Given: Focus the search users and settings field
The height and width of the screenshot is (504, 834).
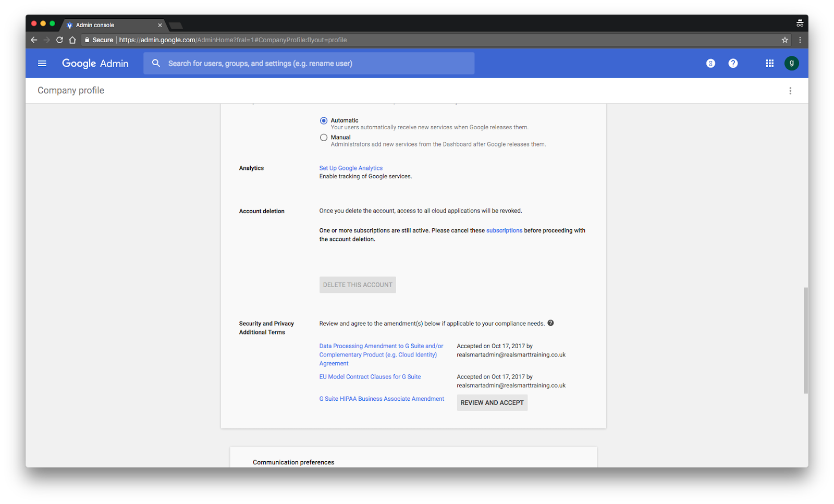Looking at the screenshot, I should (x=309, y=64).
